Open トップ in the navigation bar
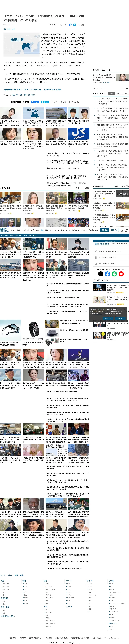The height and width of the screenshot is (644, 129). click(x=13, y=230)
